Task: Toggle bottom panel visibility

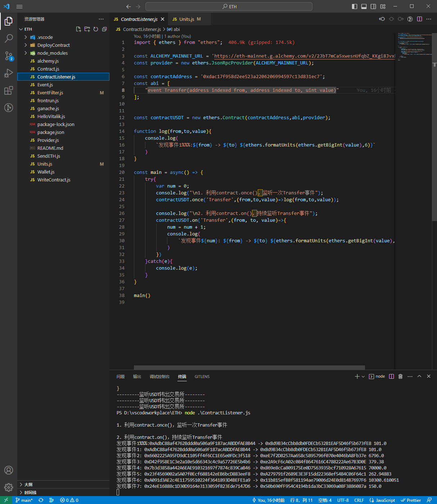Action: tap(364, 6)
